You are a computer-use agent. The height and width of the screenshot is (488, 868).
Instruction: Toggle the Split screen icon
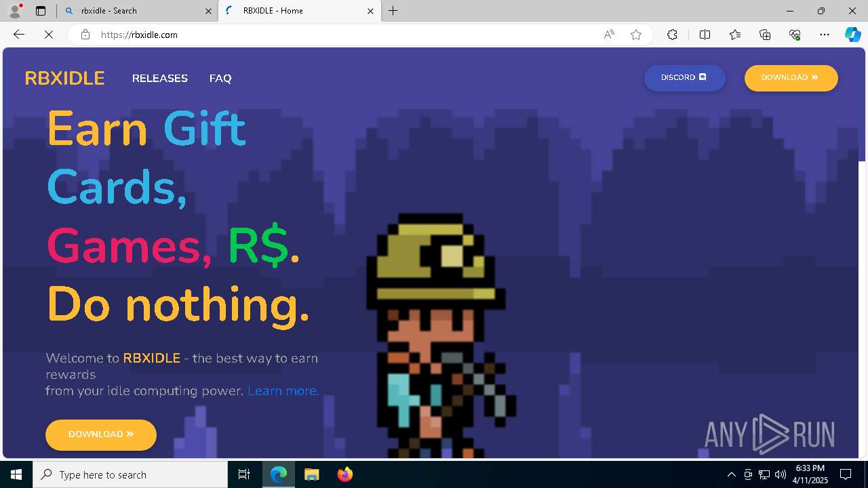pos(705,35)
